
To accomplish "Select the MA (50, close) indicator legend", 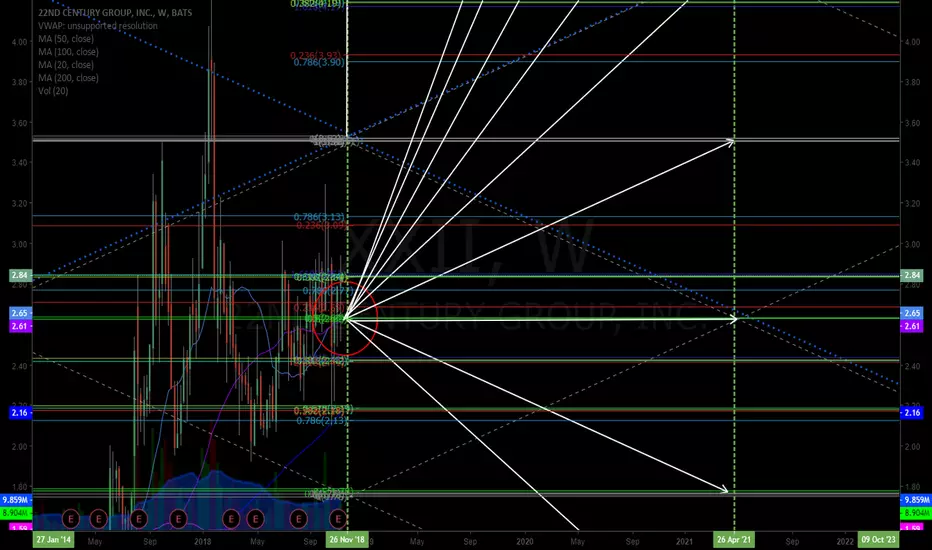I will [66, 39].
